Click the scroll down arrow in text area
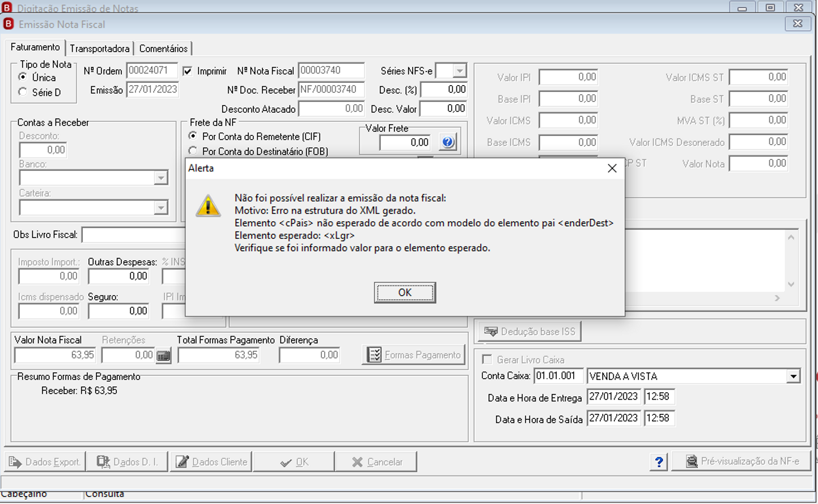 pyautogui.click(x=791, y=285)
